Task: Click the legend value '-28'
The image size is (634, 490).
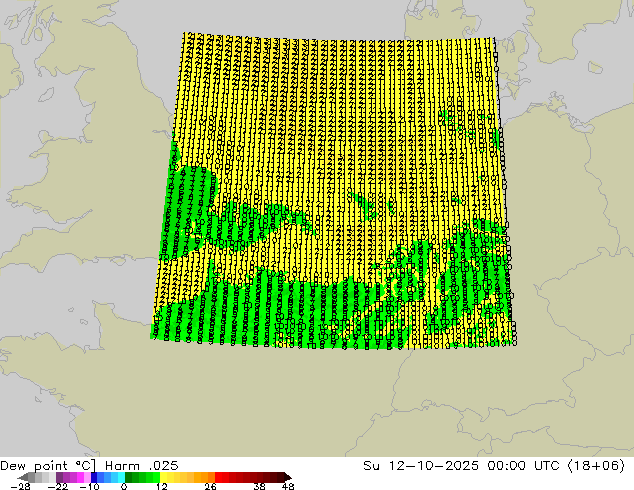Action: coord(20,486)
